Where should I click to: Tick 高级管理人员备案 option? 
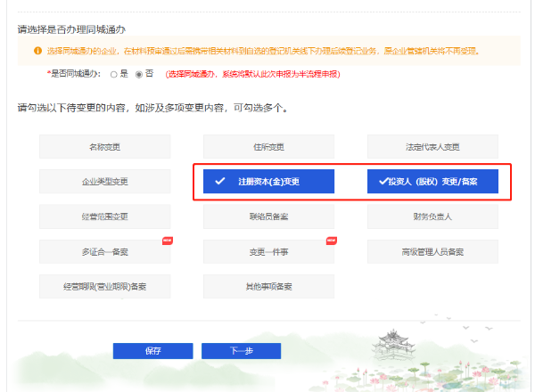coord(432,251)
